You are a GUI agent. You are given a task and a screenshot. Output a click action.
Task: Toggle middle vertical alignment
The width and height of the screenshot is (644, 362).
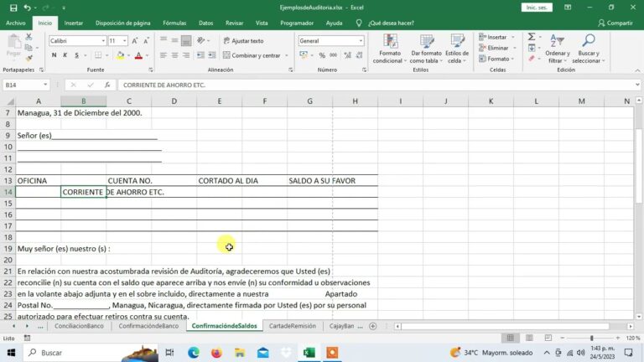174,40
